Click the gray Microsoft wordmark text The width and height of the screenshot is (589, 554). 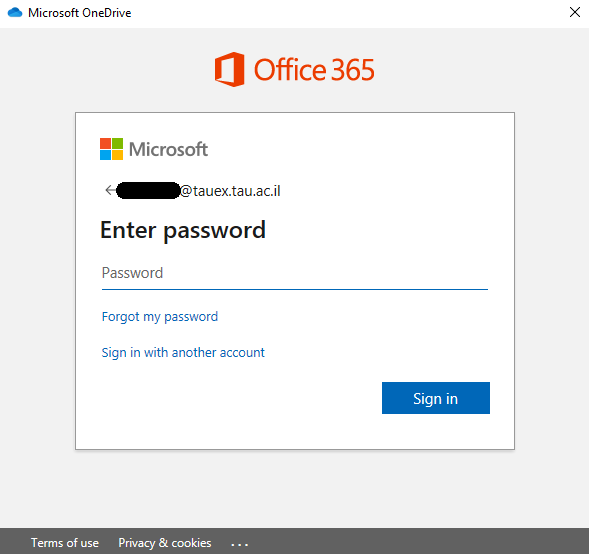pyautogui.click(x=168, y=149)
